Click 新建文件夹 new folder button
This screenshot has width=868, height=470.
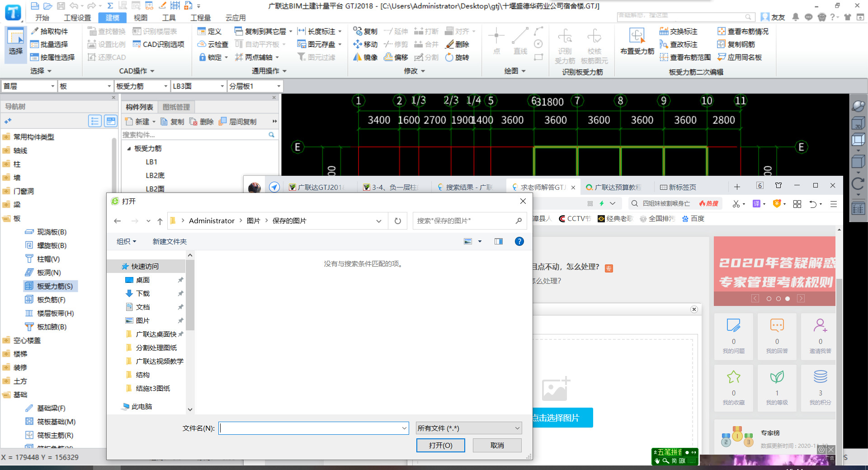point(170,242)
